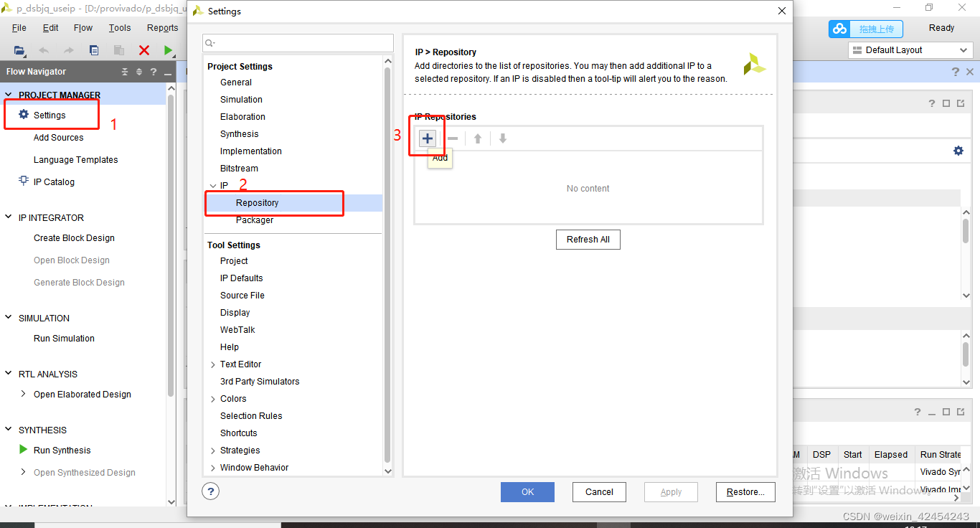Open the Default Layout dropdown

pyautogui.click(x=910, y=50)
